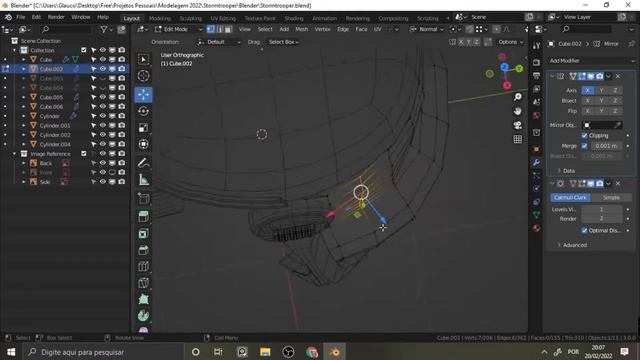
Task: Toggle camera view icon in viewport
Action: (x=518, y=125)
